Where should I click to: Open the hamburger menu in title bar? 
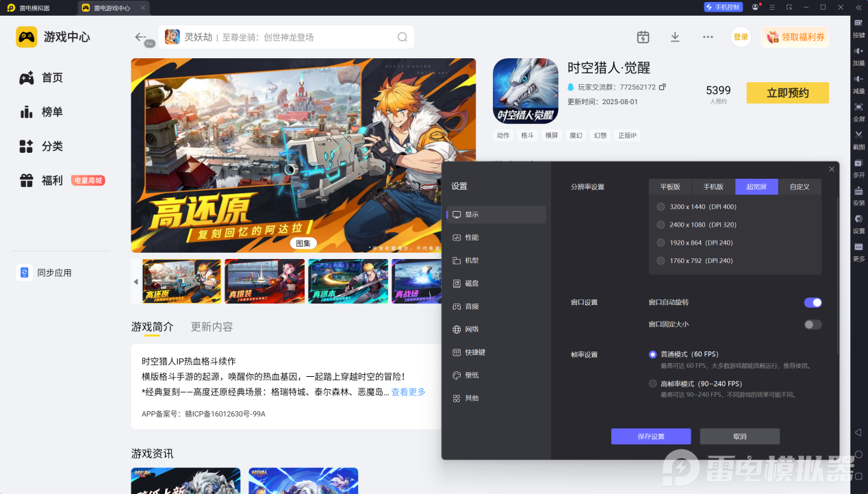[773, 7]
